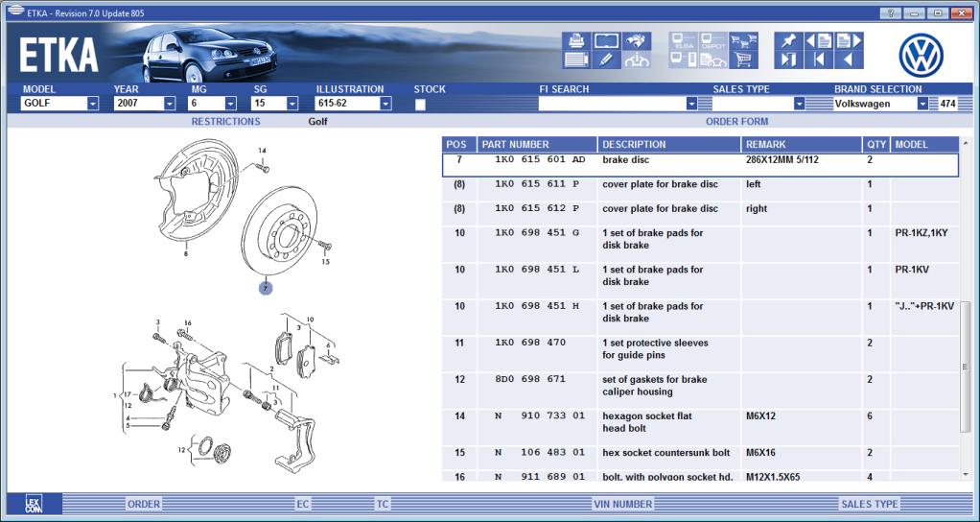Viewport: 980px width, 522px height.
Task: Open the DEPOT icon
Action: (713, 41)
